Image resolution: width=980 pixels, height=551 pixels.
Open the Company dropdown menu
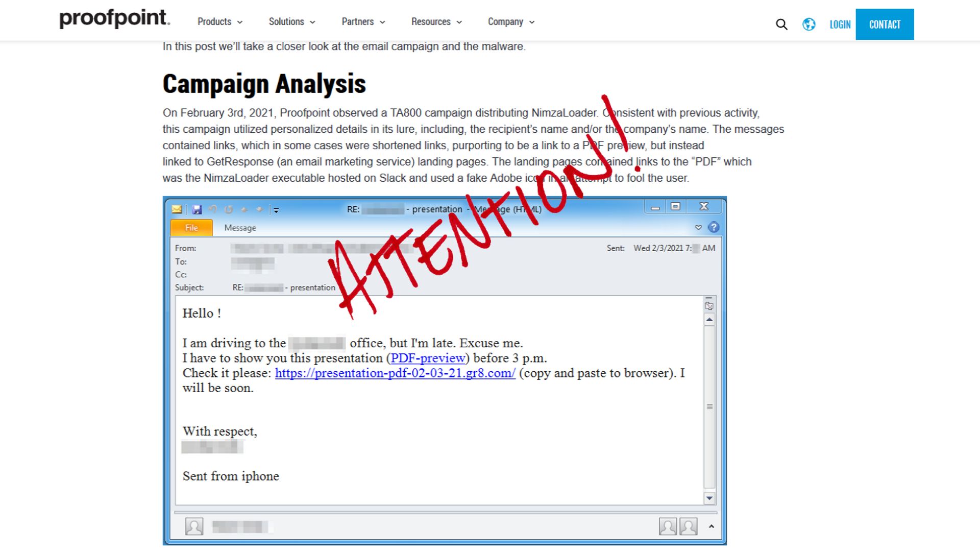tap(511, 22)
